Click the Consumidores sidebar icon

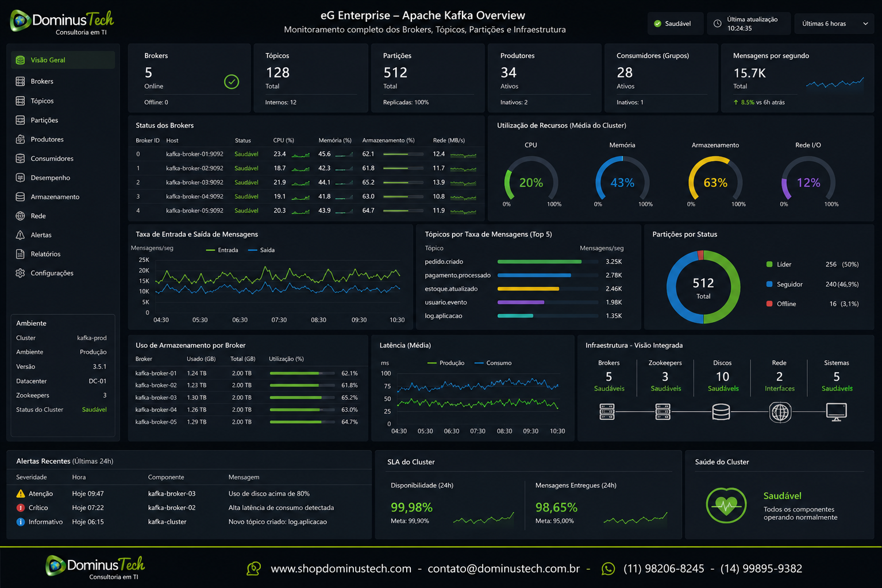20,158
